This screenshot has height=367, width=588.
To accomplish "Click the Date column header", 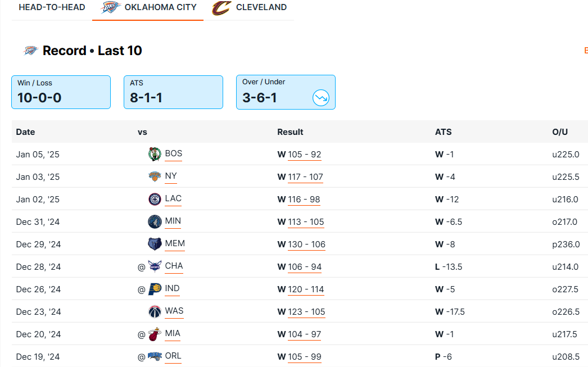I will click(25, 132).
